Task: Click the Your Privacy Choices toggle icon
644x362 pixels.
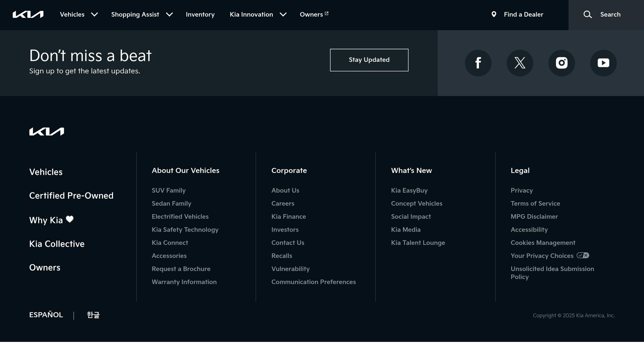Action: click(x=583, y=255)
